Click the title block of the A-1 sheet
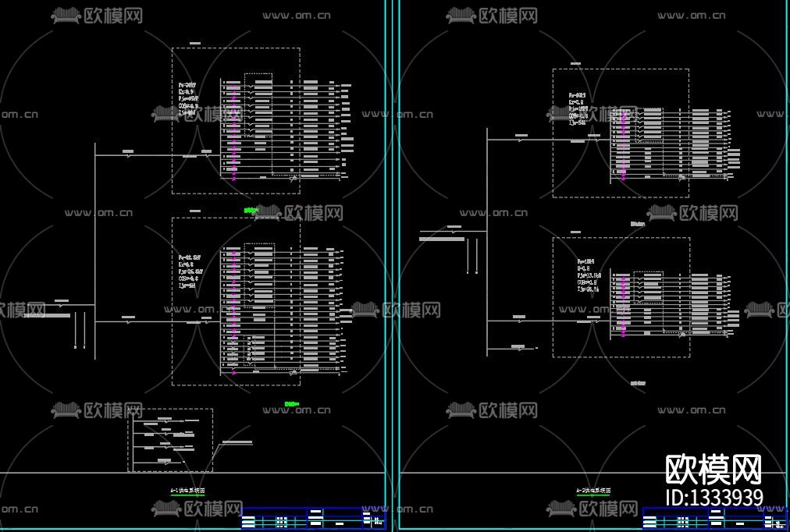This screenshot has height=532, width=790. pos(313,518)
